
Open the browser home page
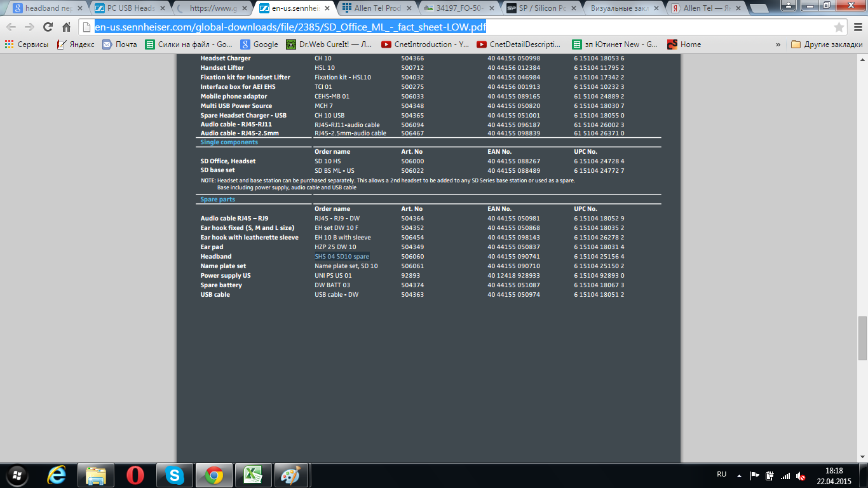click(66, 27)
